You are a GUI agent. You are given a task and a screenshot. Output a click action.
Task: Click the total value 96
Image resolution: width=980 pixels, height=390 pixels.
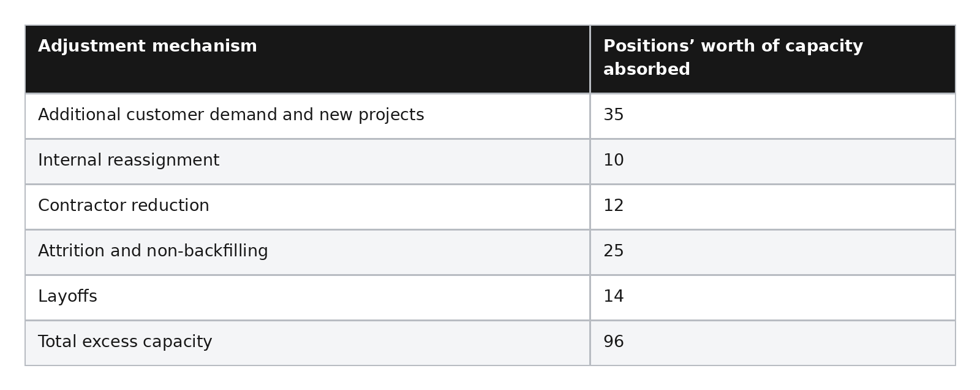(614, 342)
